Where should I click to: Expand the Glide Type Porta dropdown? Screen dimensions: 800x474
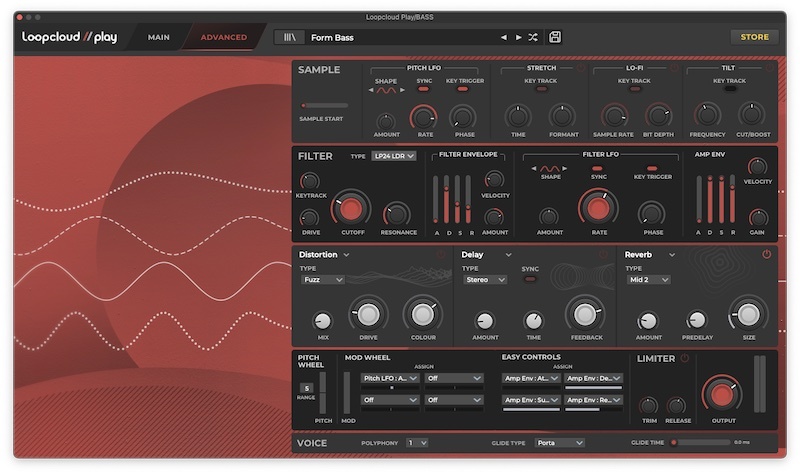point(559,442)
